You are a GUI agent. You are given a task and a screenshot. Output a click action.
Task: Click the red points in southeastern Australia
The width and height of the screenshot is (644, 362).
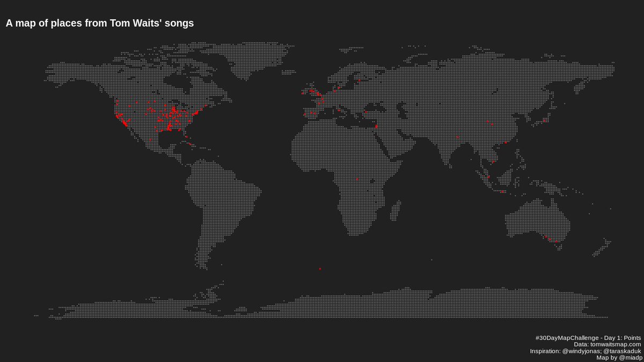coord(552,239)
